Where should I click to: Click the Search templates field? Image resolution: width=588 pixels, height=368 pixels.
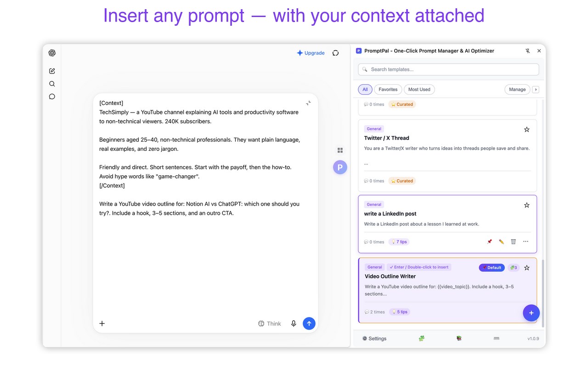click(448, 69)
